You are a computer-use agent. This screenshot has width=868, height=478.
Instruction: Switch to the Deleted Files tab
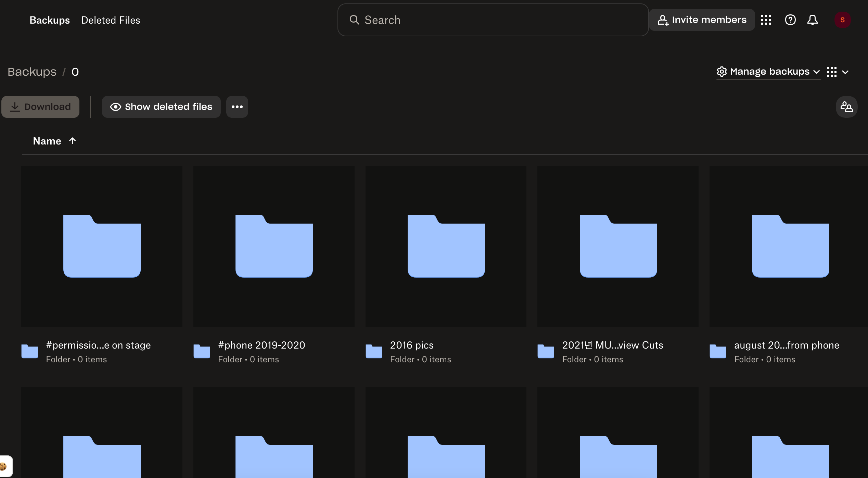111,20
